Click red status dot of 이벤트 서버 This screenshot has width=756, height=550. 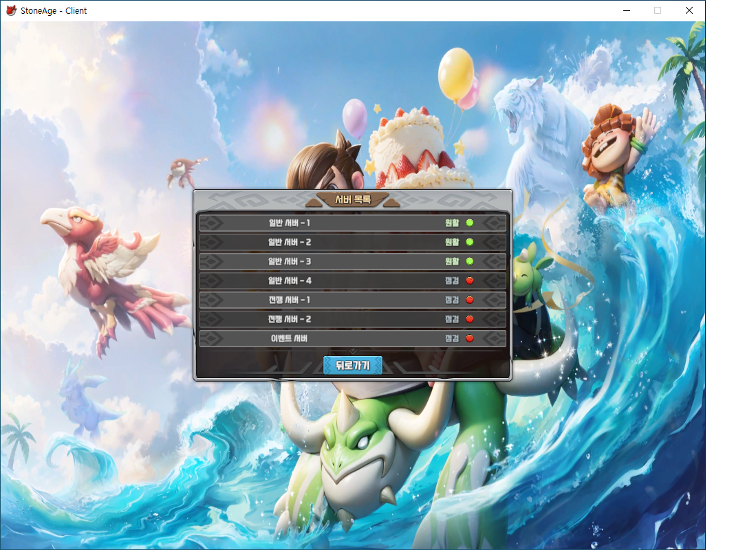click(x=470, y=338)
